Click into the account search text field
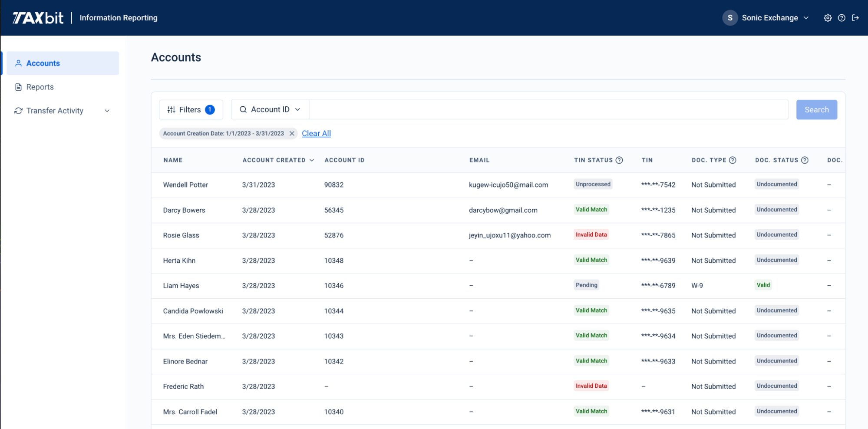 pos(548,110)
